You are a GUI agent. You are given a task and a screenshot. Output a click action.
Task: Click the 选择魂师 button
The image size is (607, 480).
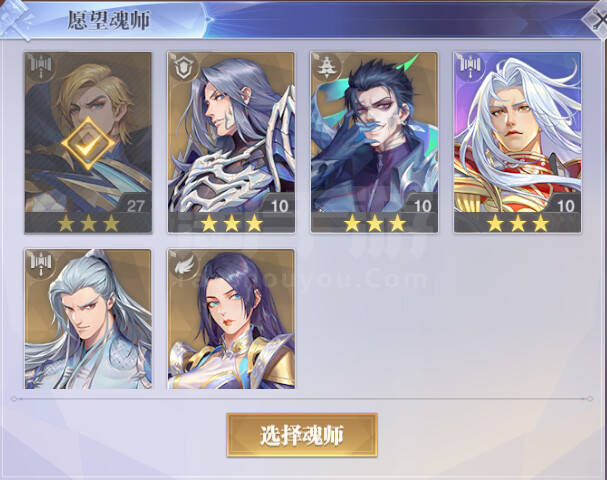(x=302, y=435)
